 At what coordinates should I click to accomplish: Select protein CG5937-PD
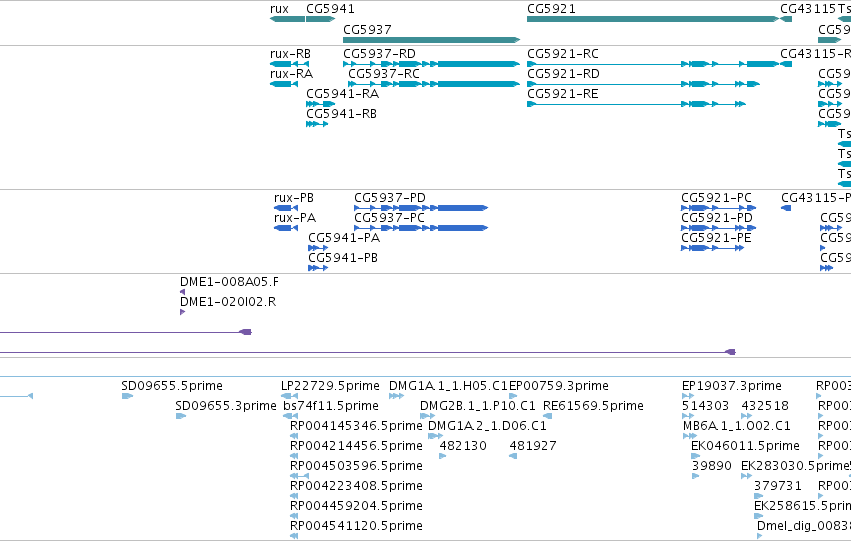(421, 208)
